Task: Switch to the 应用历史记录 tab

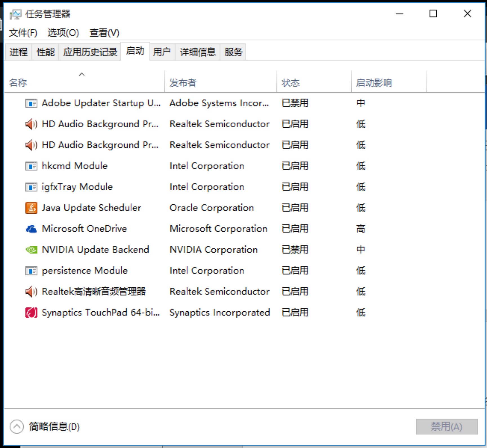Action: coord(90,52)
